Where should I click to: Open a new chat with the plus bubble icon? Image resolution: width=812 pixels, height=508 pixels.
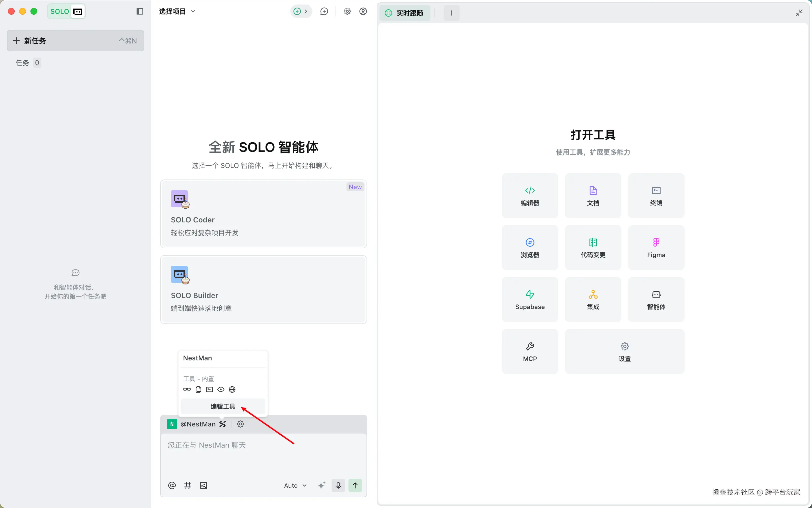click(324, 11)
